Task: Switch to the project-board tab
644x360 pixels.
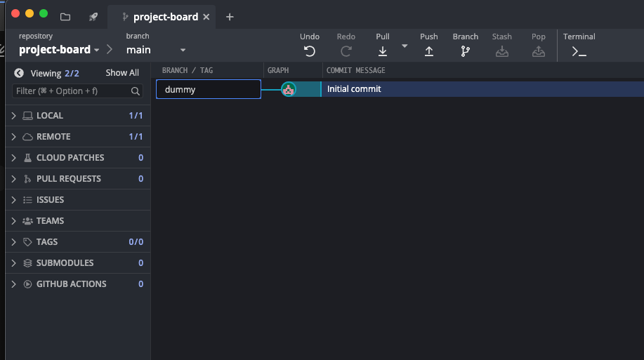Action: click(x=160, y=17)
